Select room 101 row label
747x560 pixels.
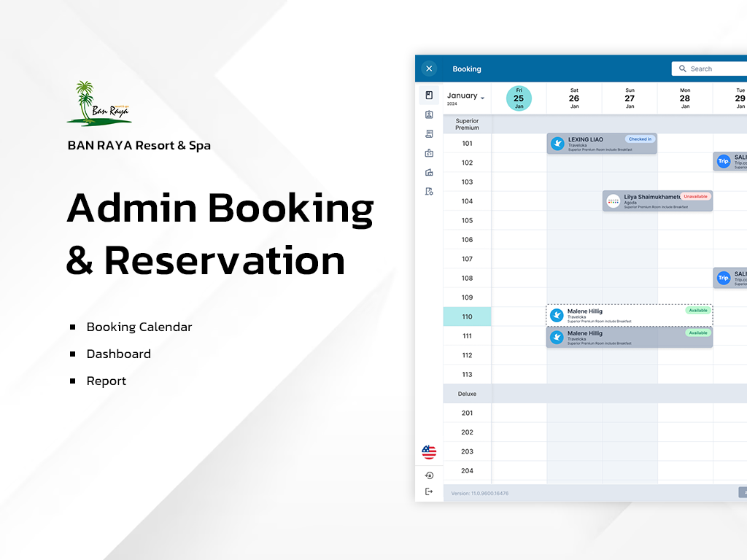coord(467,144)
